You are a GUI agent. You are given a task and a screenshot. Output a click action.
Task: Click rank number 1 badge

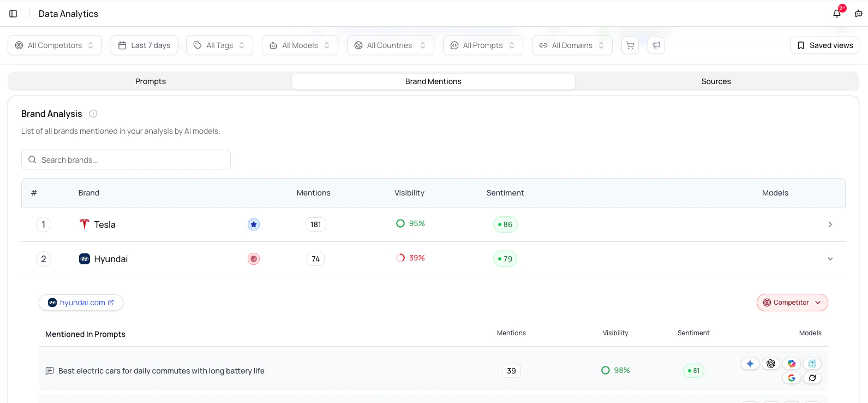[x=44, y=224]
